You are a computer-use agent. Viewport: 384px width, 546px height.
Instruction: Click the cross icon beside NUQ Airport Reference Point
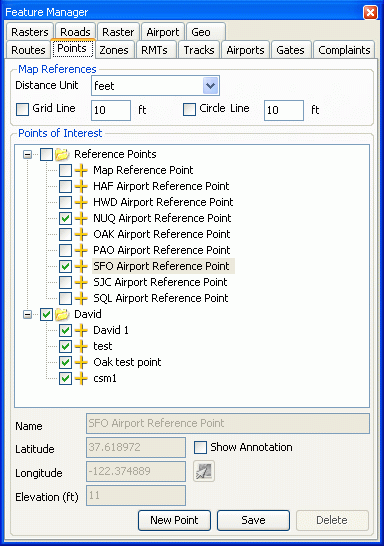click(81, 218)
